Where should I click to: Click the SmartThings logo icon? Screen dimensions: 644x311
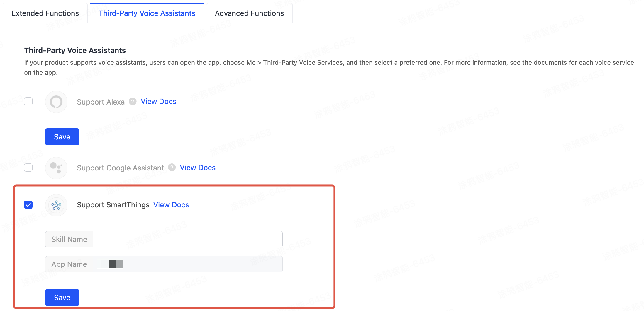pyautogui.click(x=56, y=205)
